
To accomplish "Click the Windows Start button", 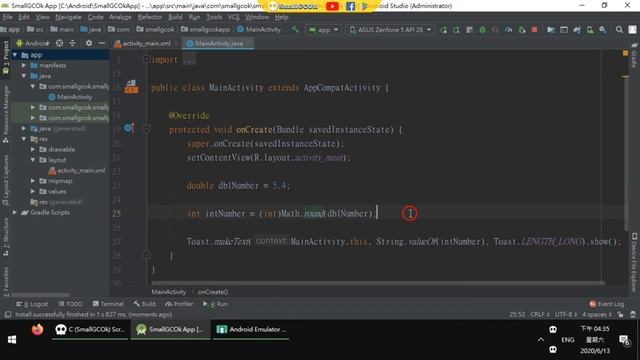I will tap(12, 340).
